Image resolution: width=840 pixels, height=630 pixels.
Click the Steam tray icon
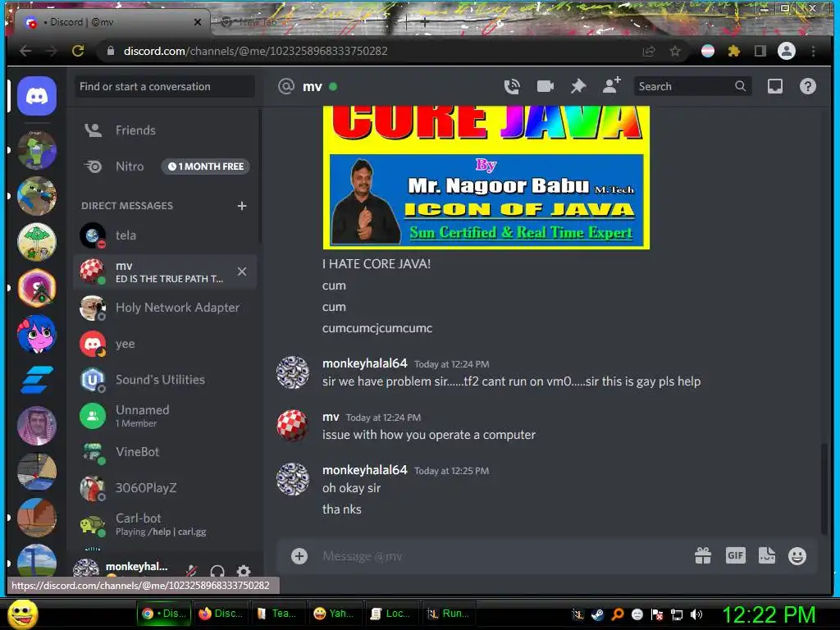click(597, 614)
